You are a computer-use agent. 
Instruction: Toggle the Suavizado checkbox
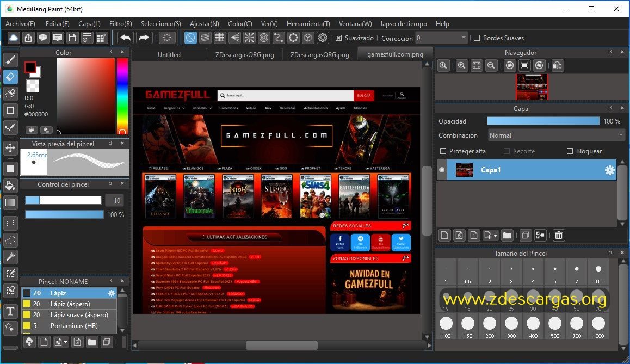coord(339,38)
